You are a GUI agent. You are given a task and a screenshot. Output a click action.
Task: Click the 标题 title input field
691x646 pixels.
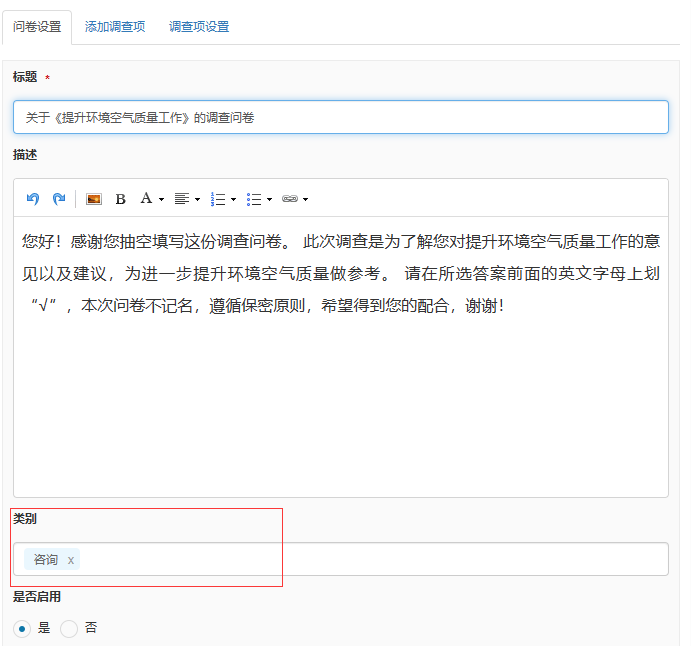(x=340, y=117)
